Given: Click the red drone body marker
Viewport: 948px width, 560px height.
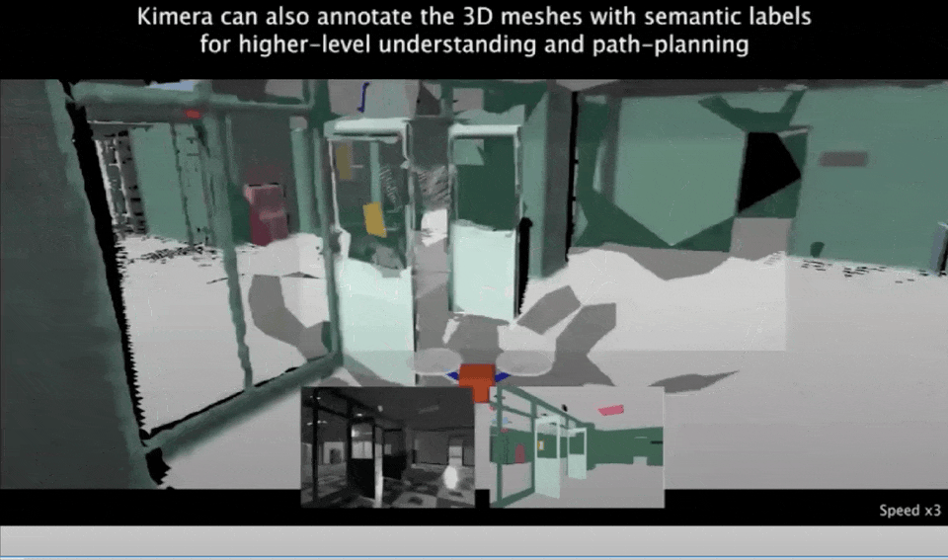Looking at the screenshot, I should (x=477, y=382).
